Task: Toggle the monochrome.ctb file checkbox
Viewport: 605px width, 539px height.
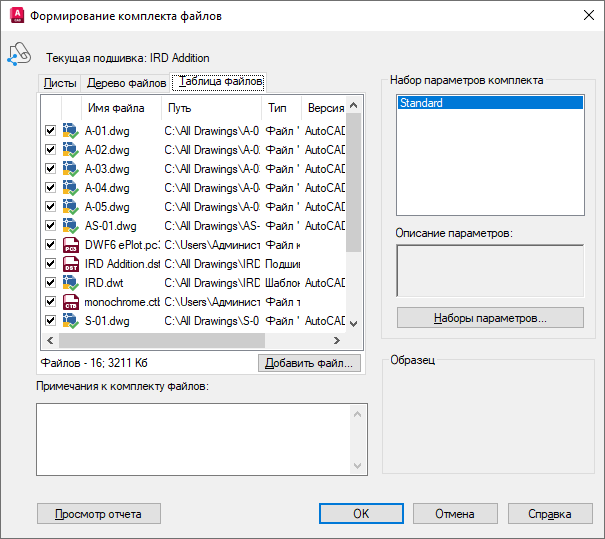Action: click(x=50, y=302)
